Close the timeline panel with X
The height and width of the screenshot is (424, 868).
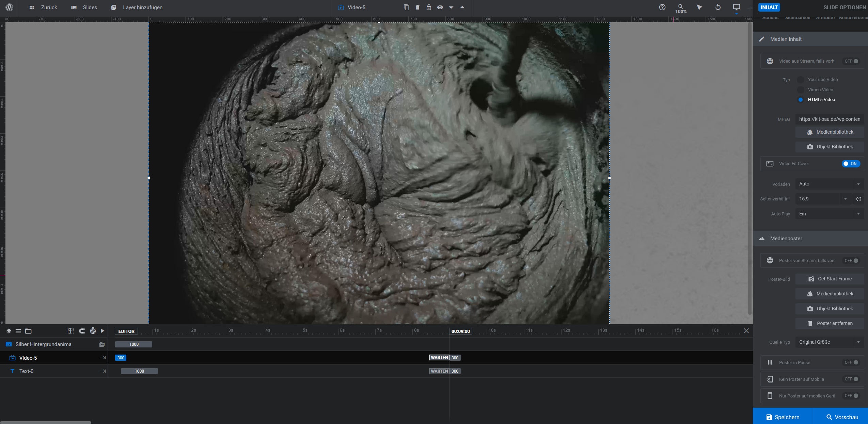pos(746,331)
